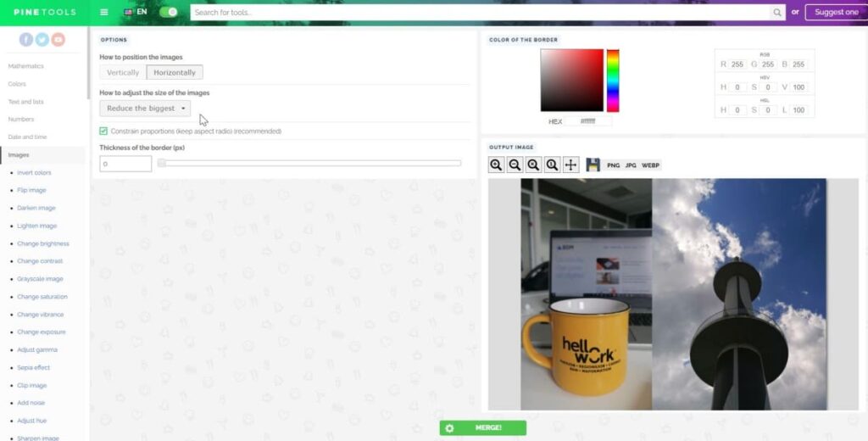Select the Images category
The width and height of the screenshot is (868, 441).
point(19,155)
